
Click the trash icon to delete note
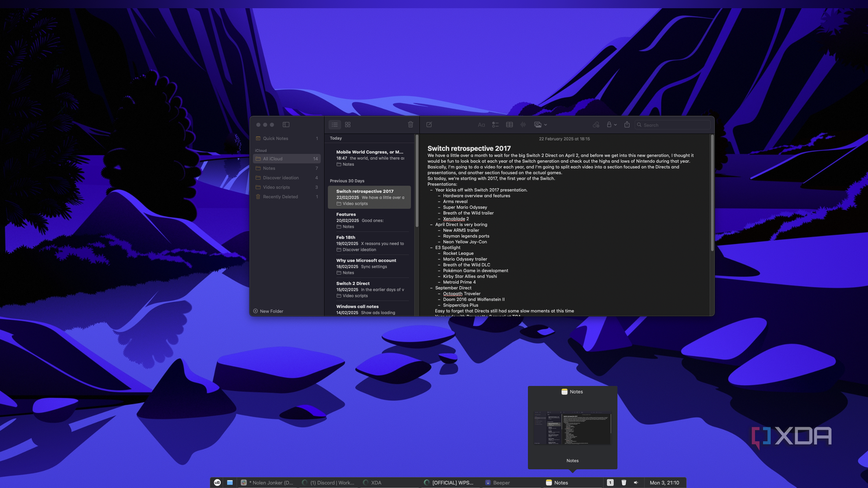411,124
